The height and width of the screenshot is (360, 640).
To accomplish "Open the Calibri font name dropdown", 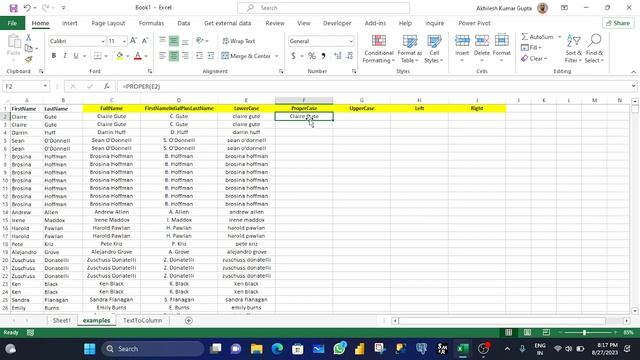I will point(103,41).
